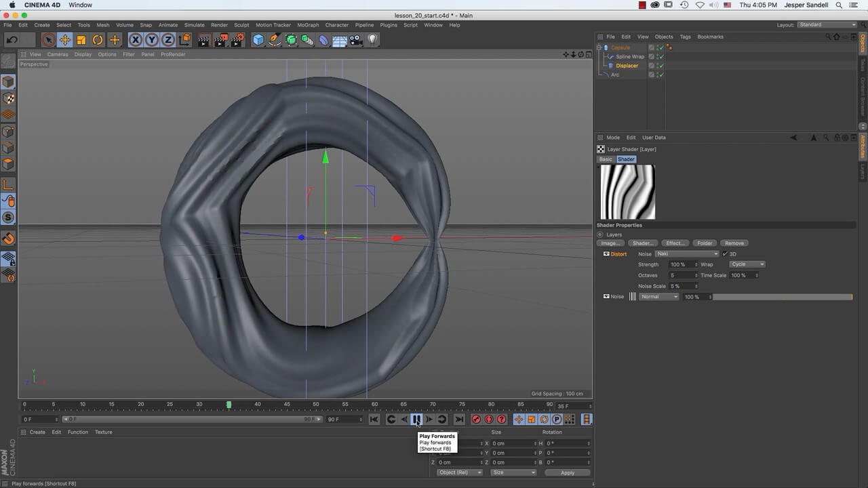
Task: Switch to the Shader tab
Action: (x=626, y=159)
